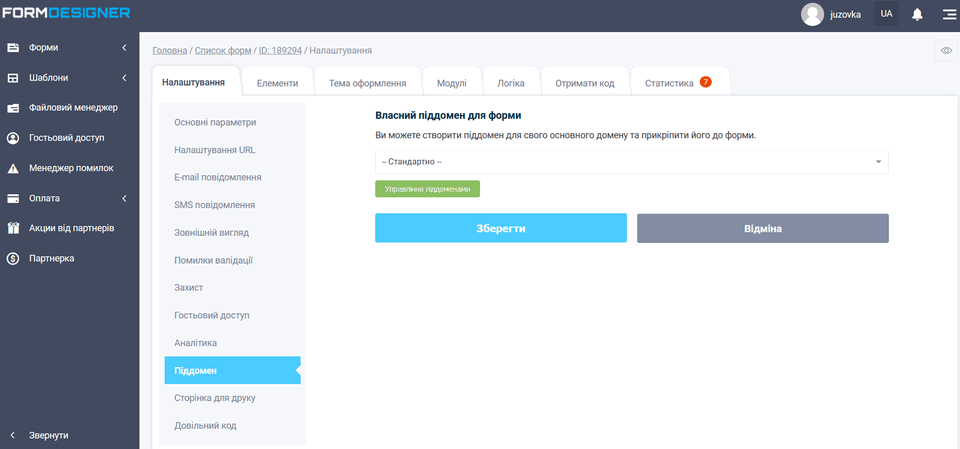Click the Файловий менеджер icon
This screenshot has height=449, width=960.
pyautogui.click(x=14, y=108)
